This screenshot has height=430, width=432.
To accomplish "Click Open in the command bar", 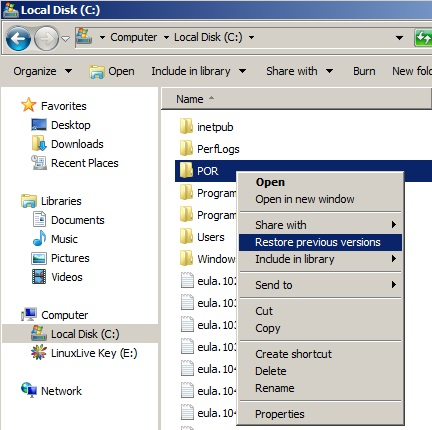I will tap(112, 71).
